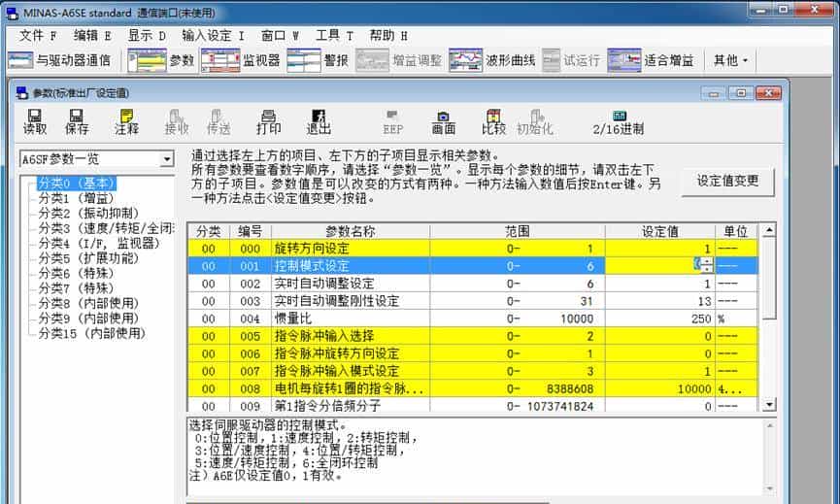Image resolution: width=840 pixels, height=504 pixels.
Task: Open the 警报 alarm tool
Action: [x=318, y=60]
